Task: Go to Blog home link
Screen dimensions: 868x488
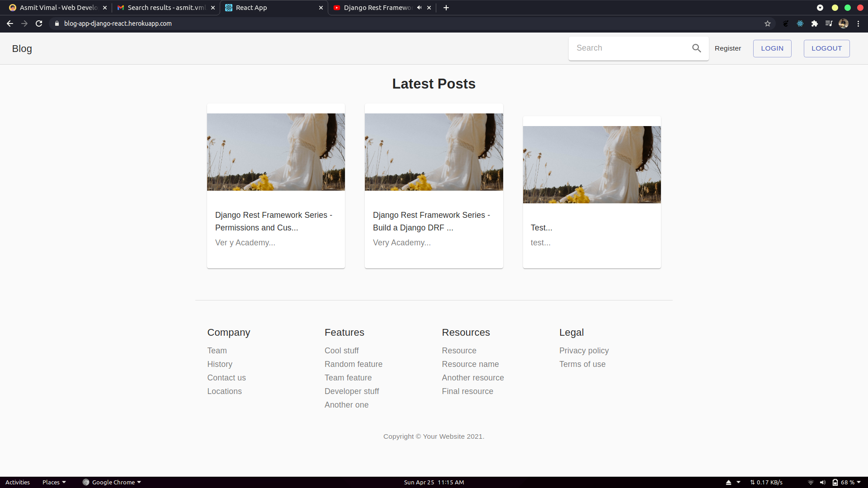Action: (x=22, y=49)
